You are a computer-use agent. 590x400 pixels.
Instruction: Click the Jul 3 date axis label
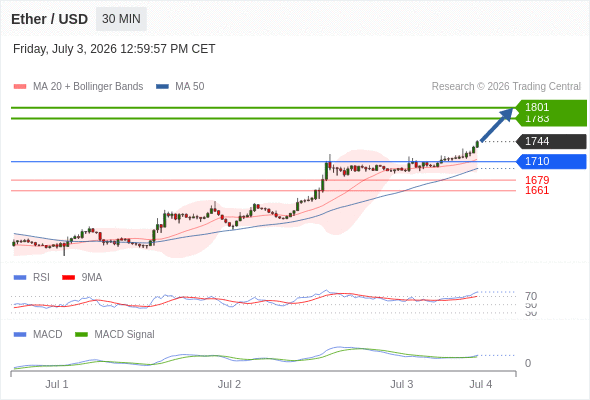coord(401,384)
